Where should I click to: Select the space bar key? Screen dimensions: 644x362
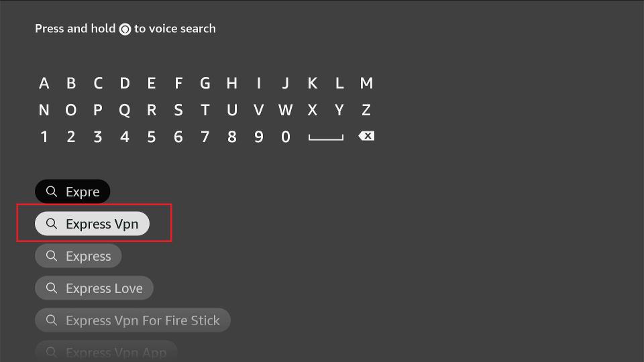click(x=326, y=137)
